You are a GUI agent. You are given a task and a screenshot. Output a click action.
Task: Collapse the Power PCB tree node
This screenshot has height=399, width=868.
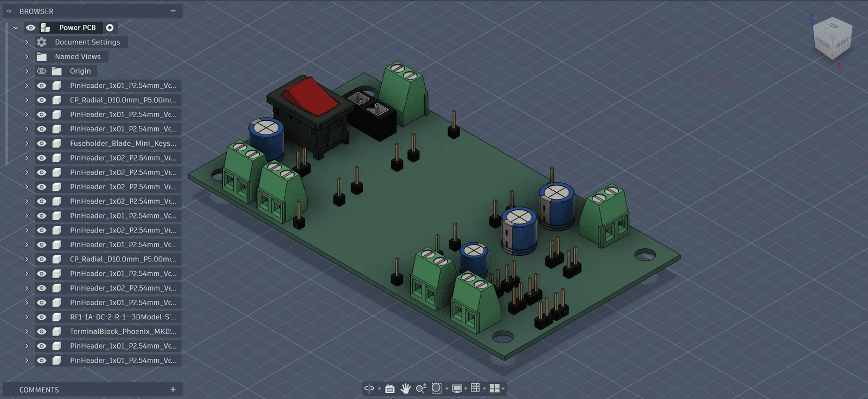[16, 28]
